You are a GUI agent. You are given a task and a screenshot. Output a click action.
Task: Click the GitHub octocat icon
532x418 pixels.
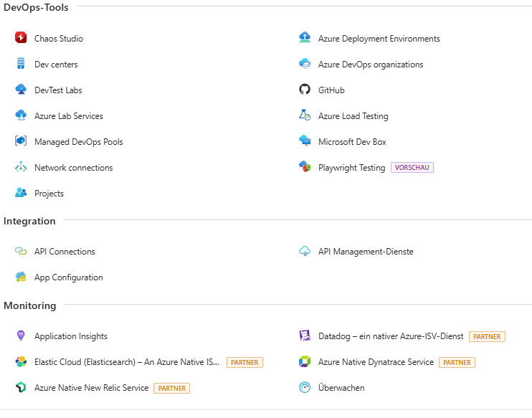tap(305, 90)
